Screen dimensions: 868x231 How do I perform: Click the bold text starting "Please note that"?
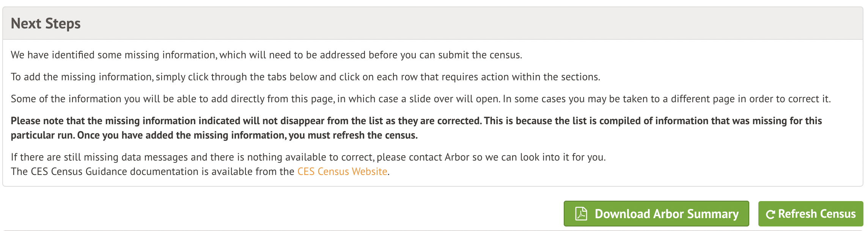tap(416, 121)
